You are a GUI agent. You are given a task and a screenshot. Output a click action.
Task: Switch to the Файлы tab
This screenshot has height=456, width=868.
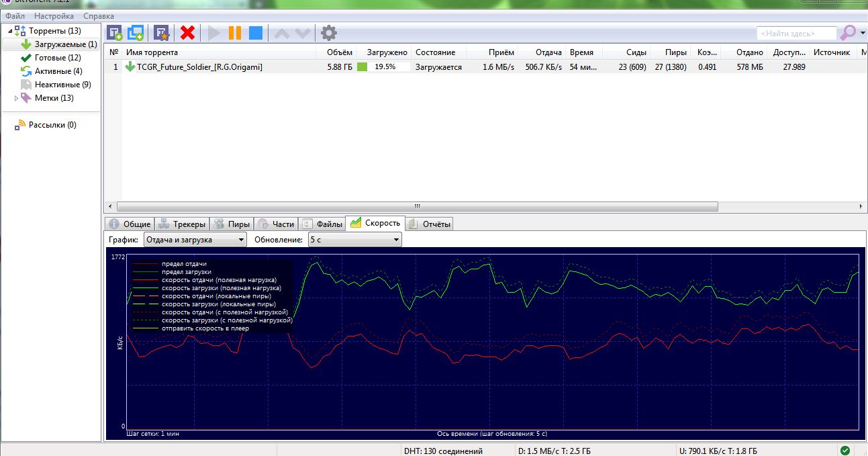(322, 224)
